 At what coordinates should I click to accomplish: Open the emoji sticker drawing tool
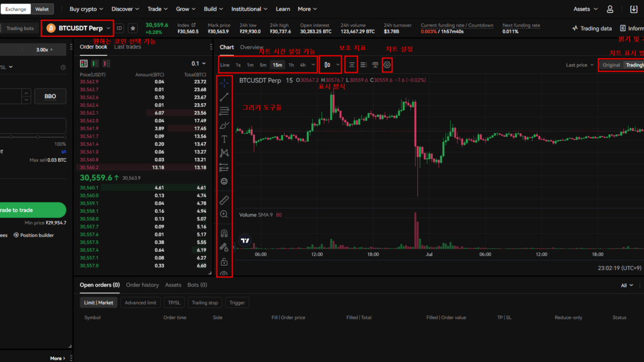tap(224, 181)
